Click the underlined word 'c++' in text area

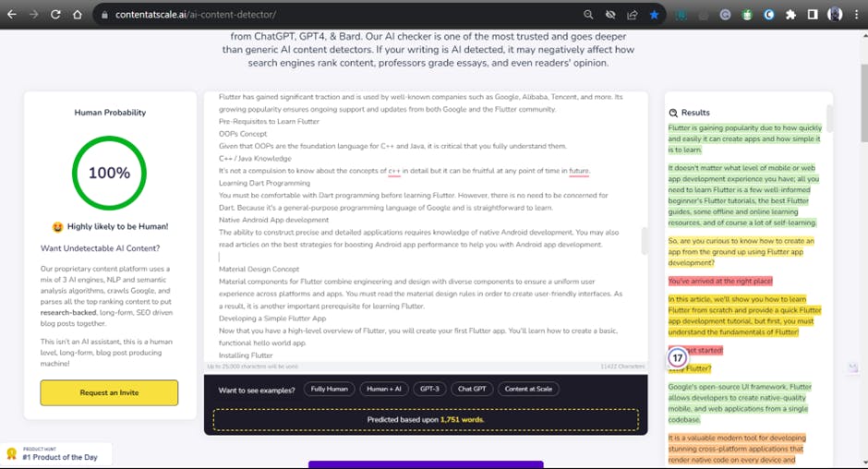394,171
